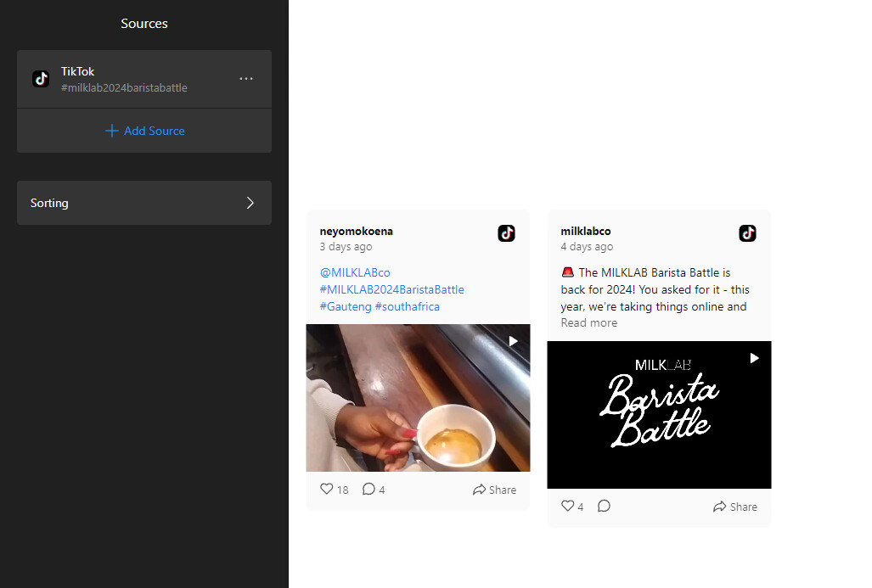Click the plus icon beside Add Source
Viewport: 872px width, 588px height.
pos(112,131)
